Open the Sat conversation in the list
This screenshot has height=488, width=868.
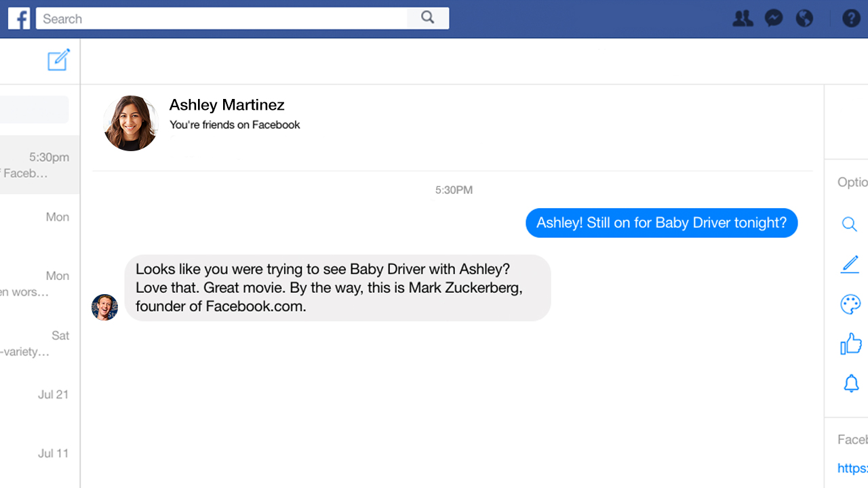[x=39, y=343]
